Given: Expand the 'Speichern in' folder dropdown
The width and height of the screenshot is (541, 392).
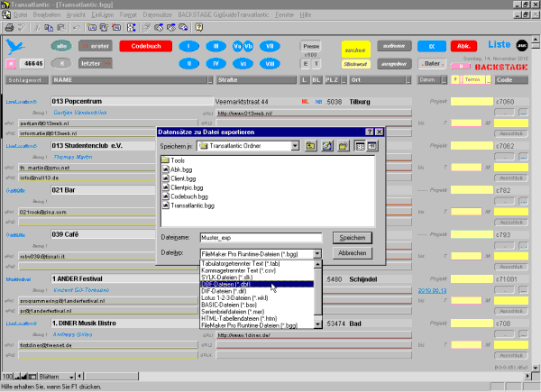Looking at the screenshot, I should pos(296,145).
